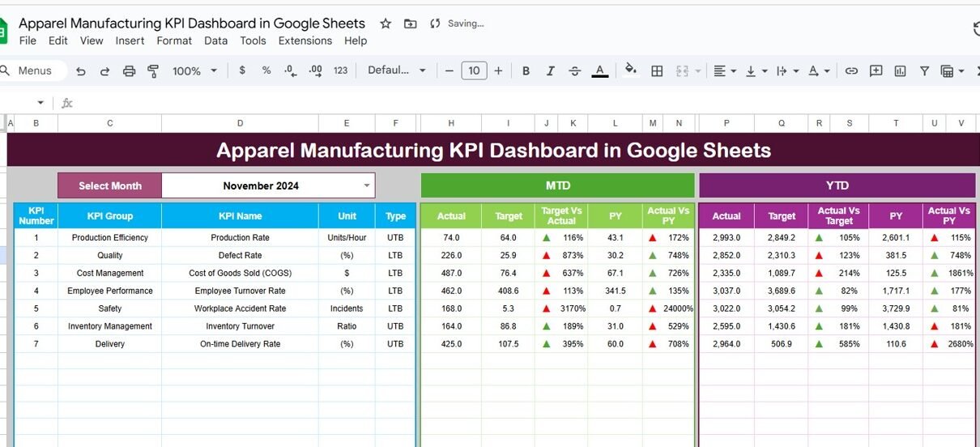Image resolution: width=980 pixels, height=447 pixels.
Task: Click the formula bar fx area
Action: coord(68,103)
